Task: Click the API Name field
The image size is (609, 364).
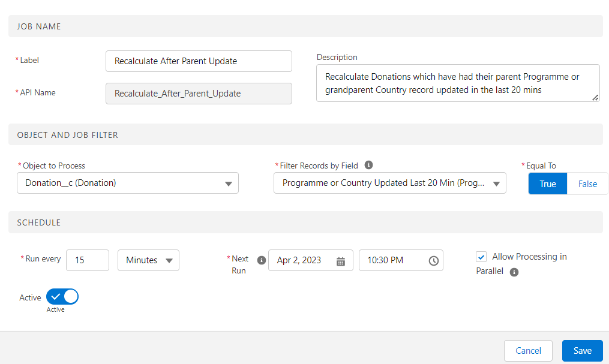Action: tap(199, 94)
